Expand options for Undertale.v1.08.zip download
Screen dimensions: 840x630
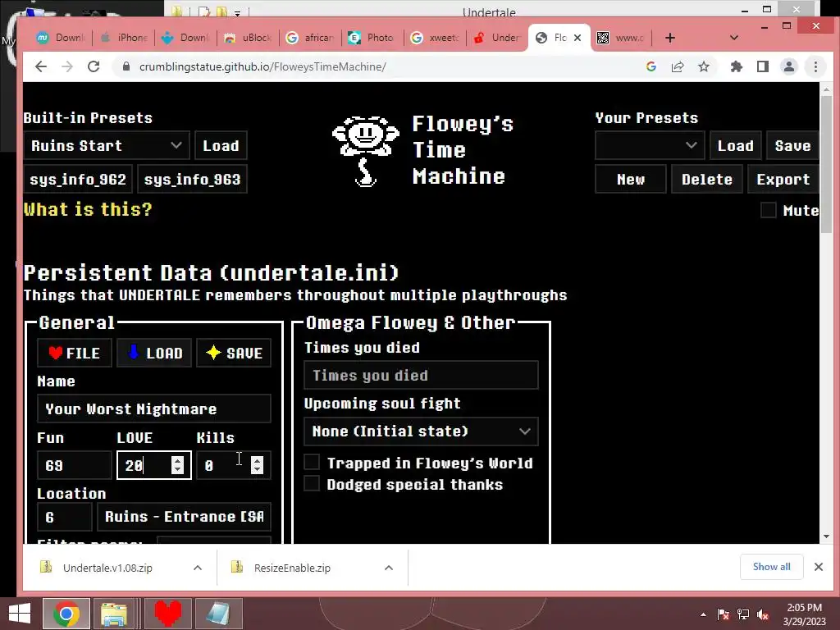click(x=198, y=568)
